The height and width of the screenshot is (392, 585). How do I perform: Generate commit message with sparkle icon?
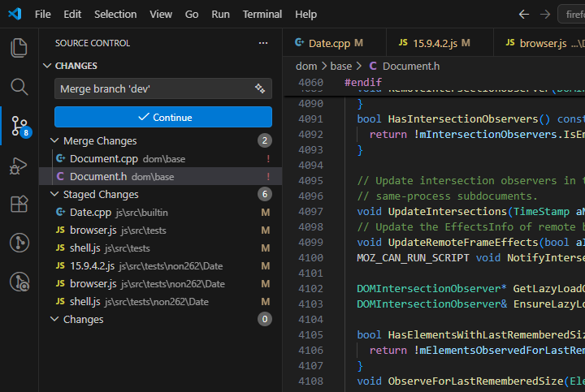point(260,88)
